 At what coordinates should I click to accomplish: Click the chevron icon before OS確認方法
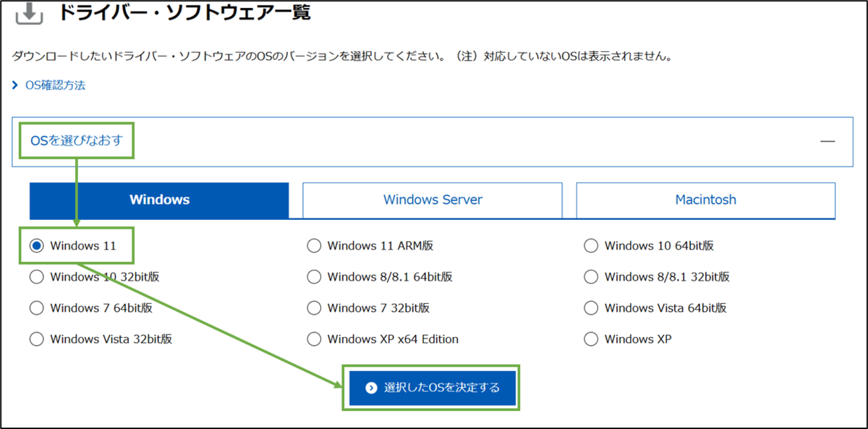[x=15, y=85]
